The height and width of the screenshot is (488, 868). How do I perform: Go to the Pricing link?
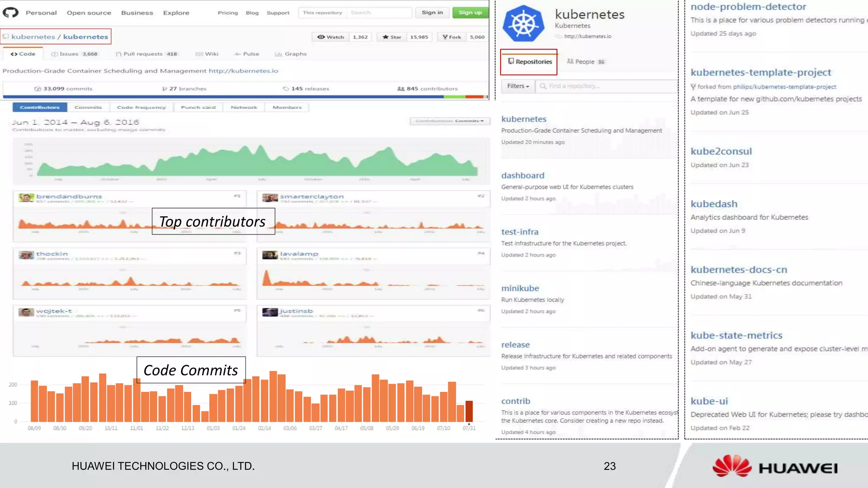[228, 13]
